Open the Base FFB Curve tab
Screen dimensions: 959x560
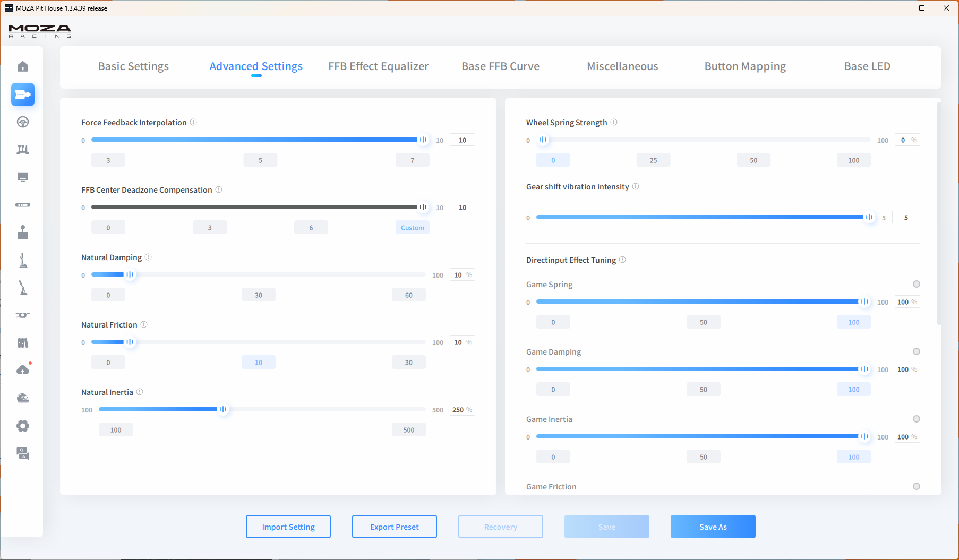500,66
